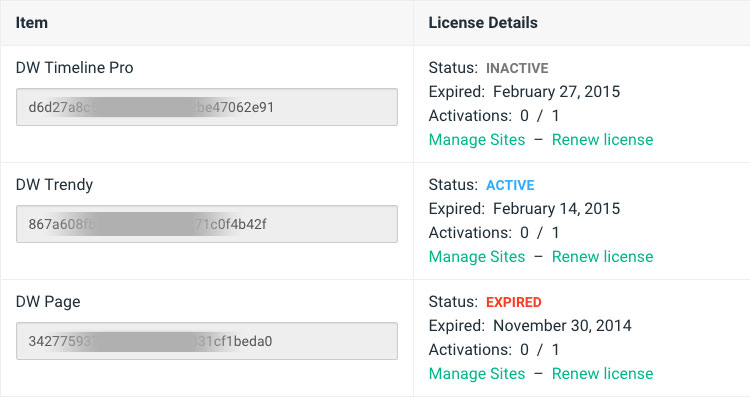Click DW Timeline Pro's Activations 0 / 1 text
Viewport: 750px width, 397px height.
click(x=494, y=116)
